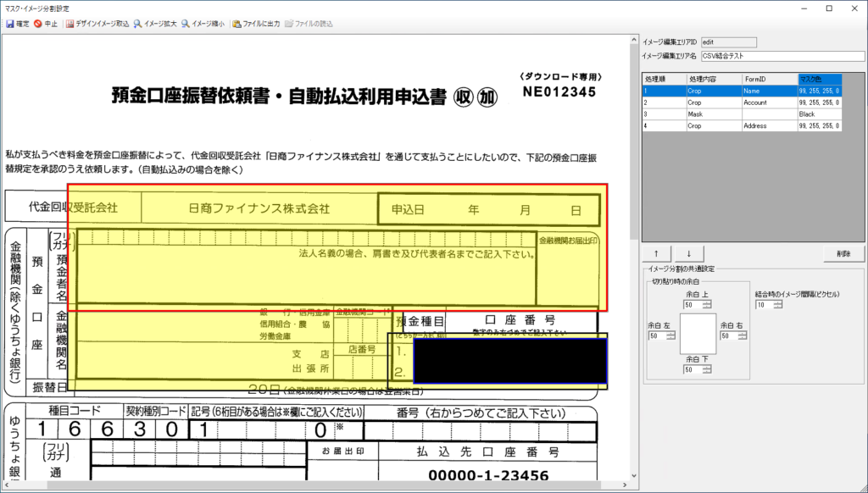Increase the 余白 上 spinner value
The height and width of the screenshot is (493, 868).
tap(709, 302)
